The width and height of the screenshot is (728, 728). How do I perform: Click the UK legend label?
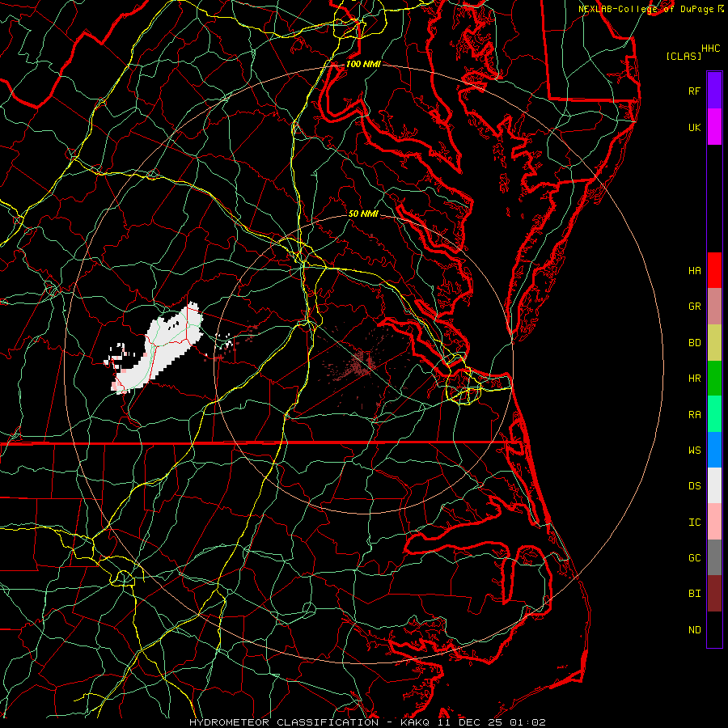click(x=694, y=127)
